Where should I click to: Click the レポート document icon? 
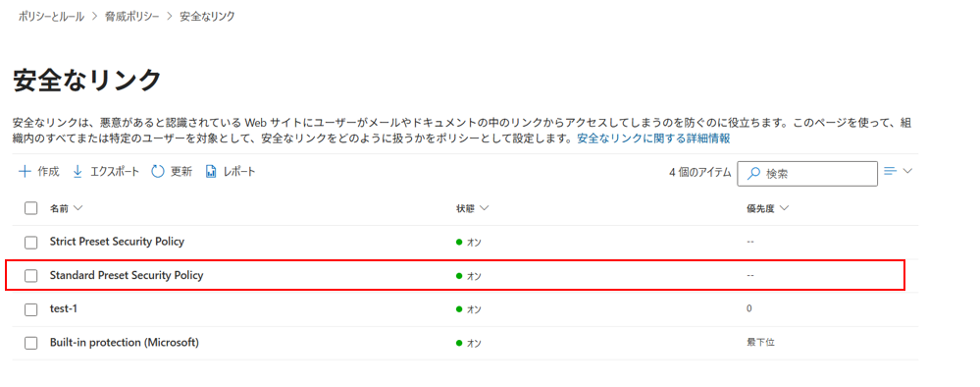(x=211, y=172)
